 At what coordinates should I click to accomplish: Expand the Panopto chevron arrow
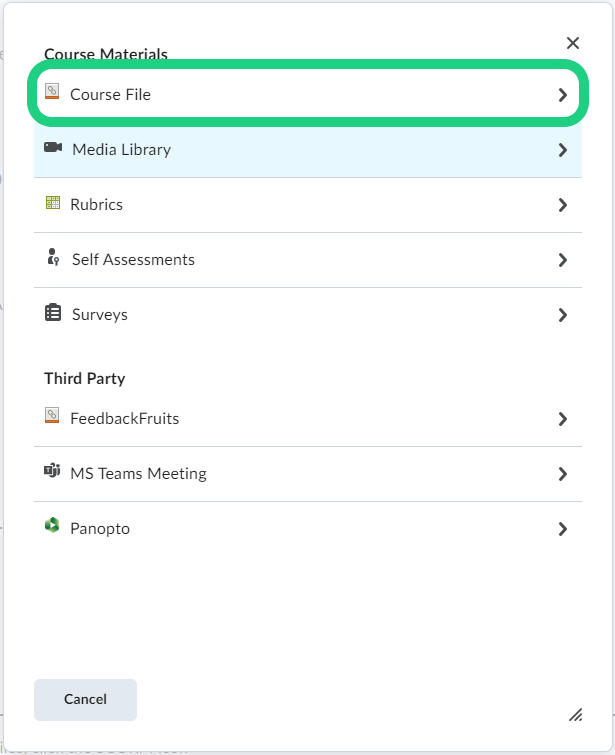563,529
